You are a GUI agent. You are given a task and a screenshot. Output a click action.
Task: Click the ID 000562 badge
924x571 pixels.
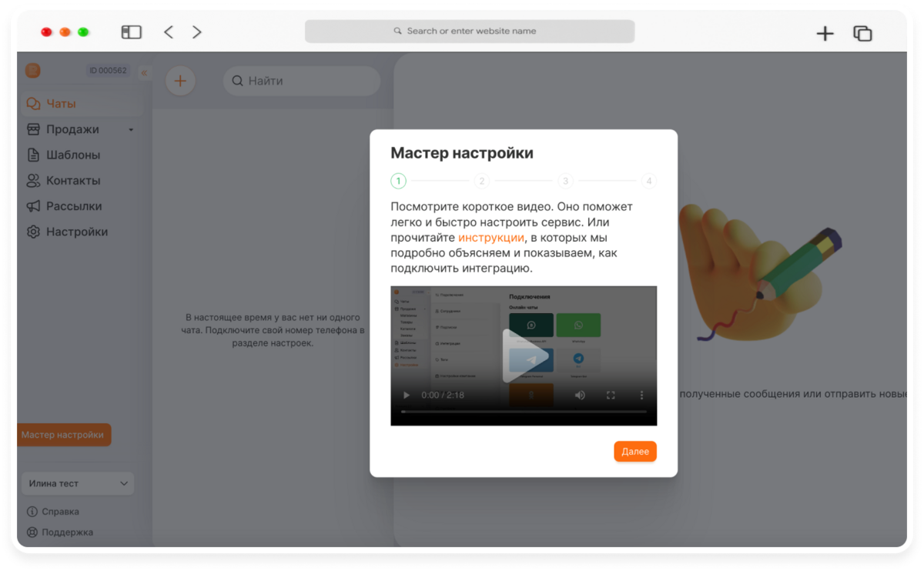tap(108, 71)
